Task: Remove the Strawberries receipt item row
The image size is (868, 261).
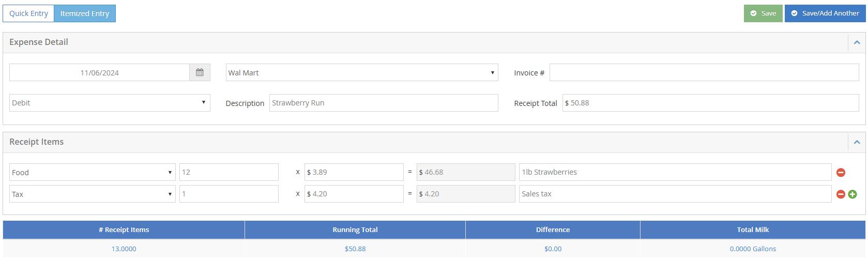Action: coord(841,173)
